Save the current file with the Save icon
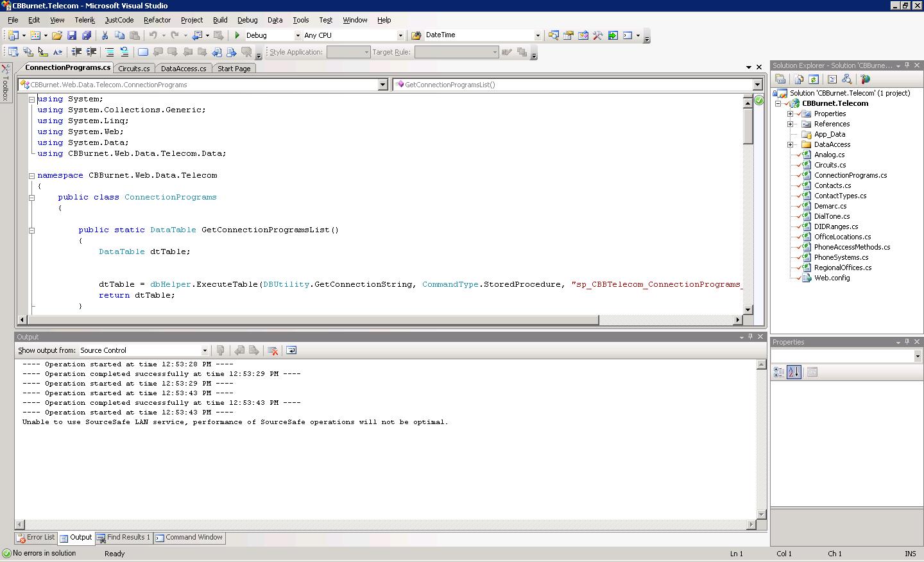The height and width of the screenshot is (562, 924). point(72,35)
